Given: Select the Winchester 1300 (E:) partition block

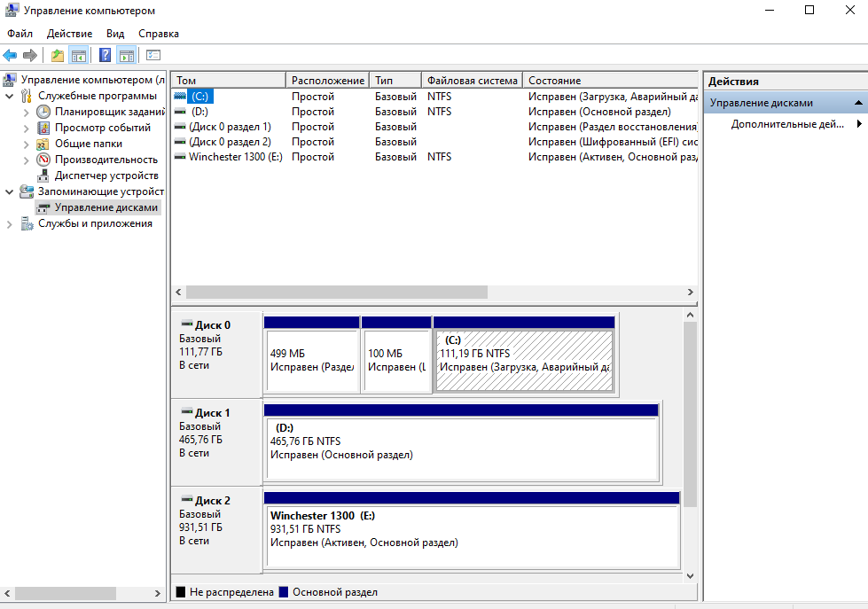Looking at the screenshot, I should [473, 530].
